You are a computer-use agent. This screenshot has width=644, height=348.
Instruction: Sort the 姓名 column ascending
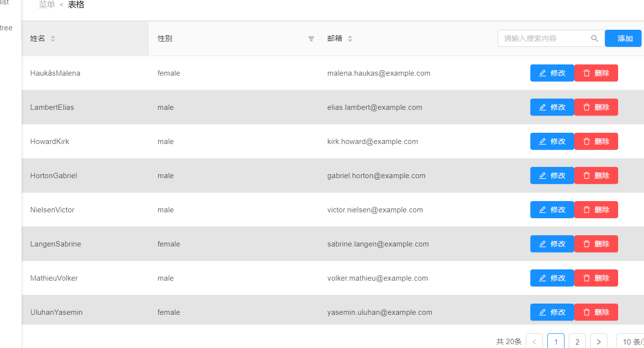coord(52,36)
